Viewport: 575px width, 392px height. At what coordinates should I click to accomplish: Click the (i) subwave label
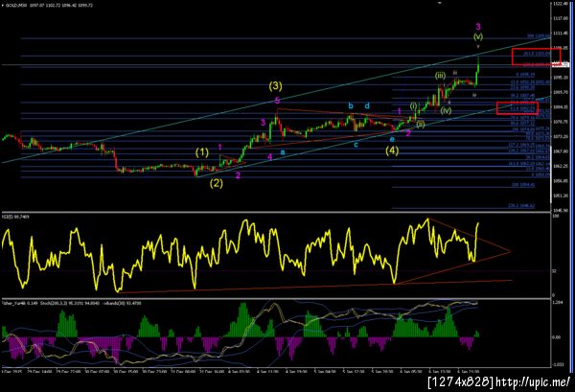[414, 106]
